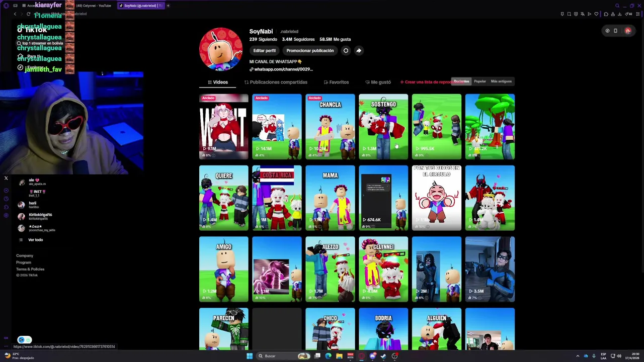Open the taskbar weather widget 22°C

(x=19, y=356)
